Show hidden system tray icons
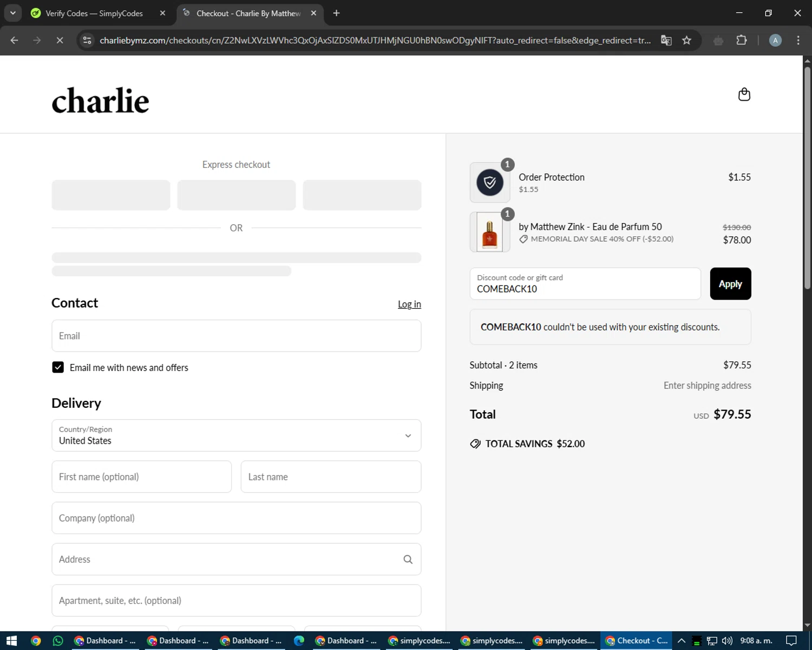Image resolution: width=812 pixels, height=650 pixels. [x=682, y=641]
